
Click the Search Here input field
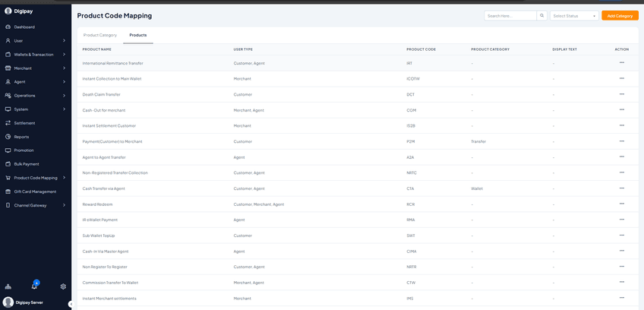click(510, 16)
